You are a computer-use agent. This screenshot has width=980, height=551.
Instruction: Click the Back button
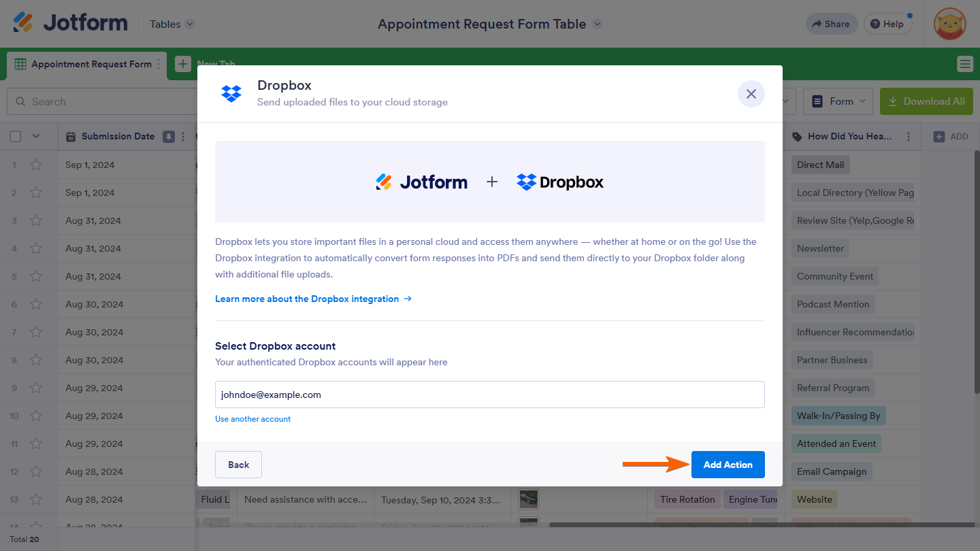click(x=238, y=465)
